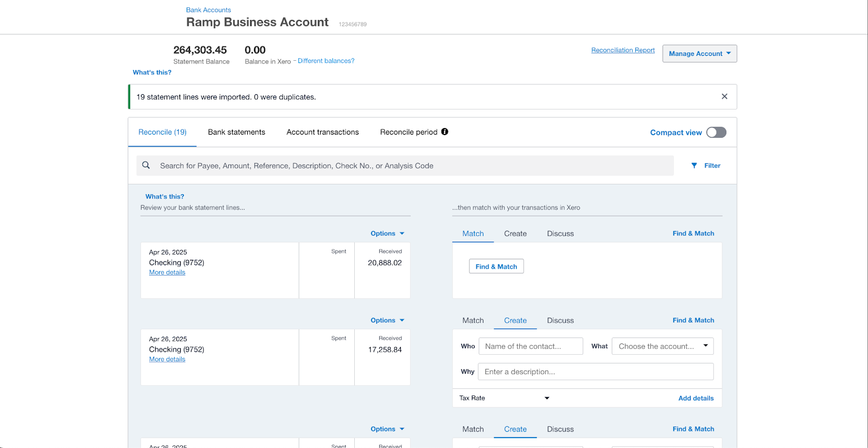This screenshot has height=448, width=868.
Task: Select Match tab in the bottom row
Action: tap(473, 429)
